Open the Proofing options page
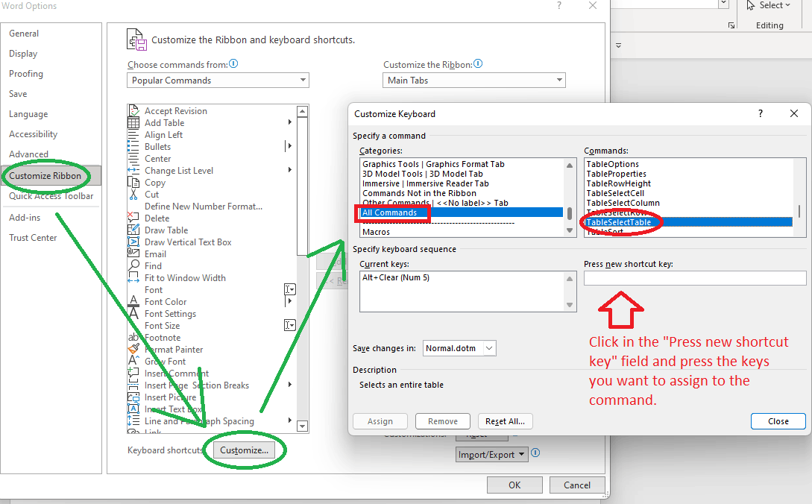 click(26, 74)
